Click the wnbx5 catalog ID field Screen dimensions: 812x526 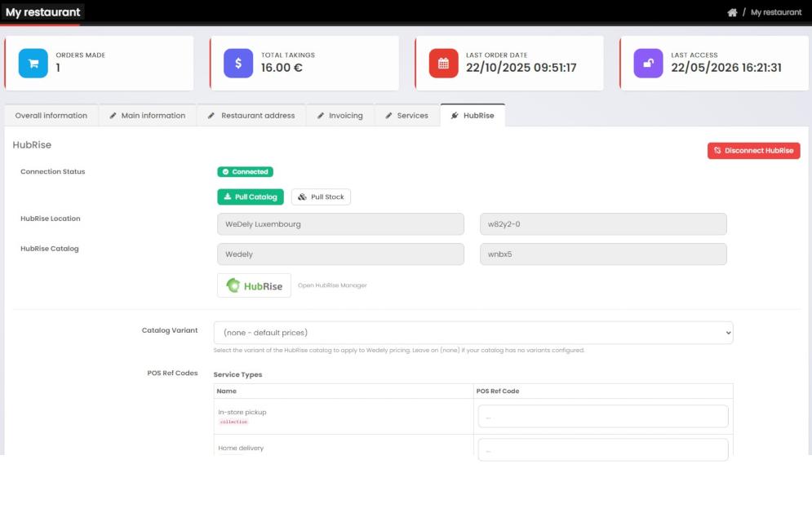pos(603,254)
